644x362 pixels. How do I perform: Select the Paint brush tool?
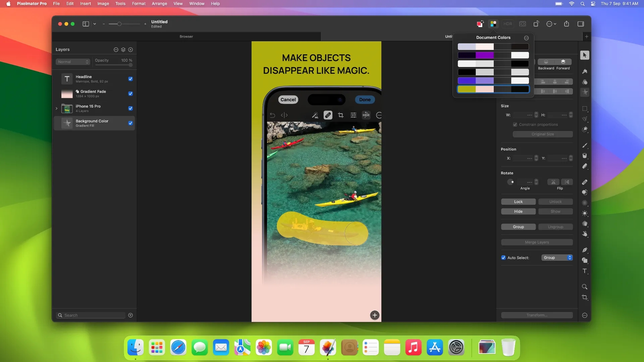[585, 145]
